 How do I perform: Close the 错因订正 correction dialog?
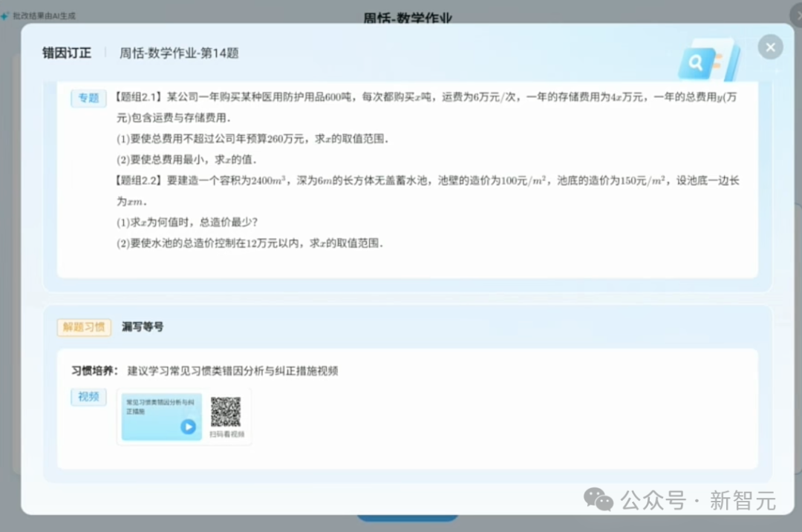770,47
